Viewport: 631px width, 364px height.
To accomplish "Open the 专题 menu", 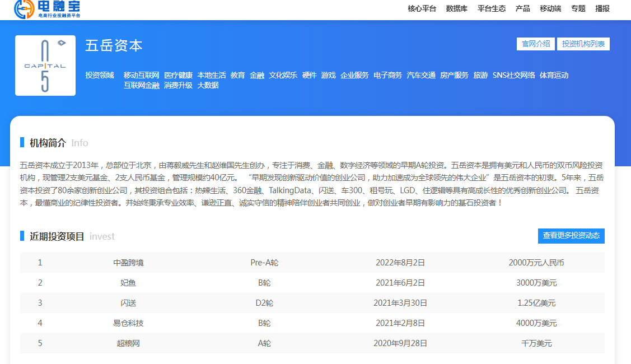I will (578, 9).
